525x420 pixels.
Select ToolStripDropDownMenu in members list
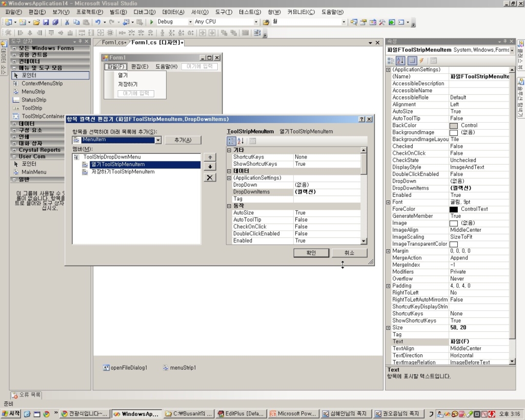point(112,157)
